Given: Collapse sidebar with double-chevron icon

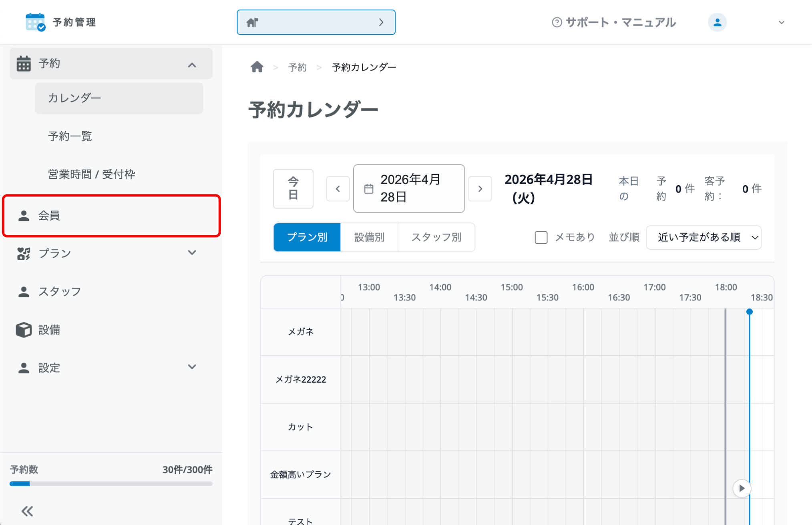Looking at the screenshot, I should (x=27, y=511).
